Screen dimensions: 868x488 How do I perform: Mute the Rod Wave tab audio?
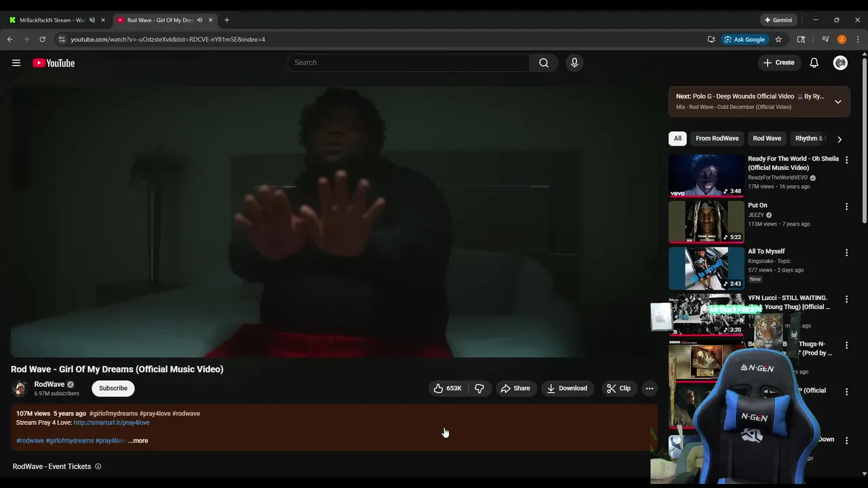pos(199,20)
